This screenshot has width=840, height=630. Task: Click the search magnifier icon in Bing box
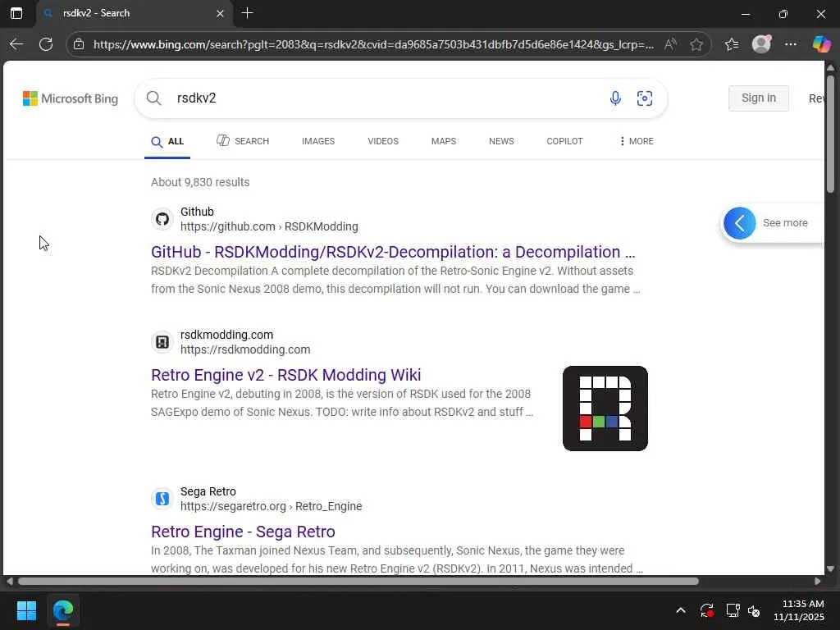coord(153,98)
